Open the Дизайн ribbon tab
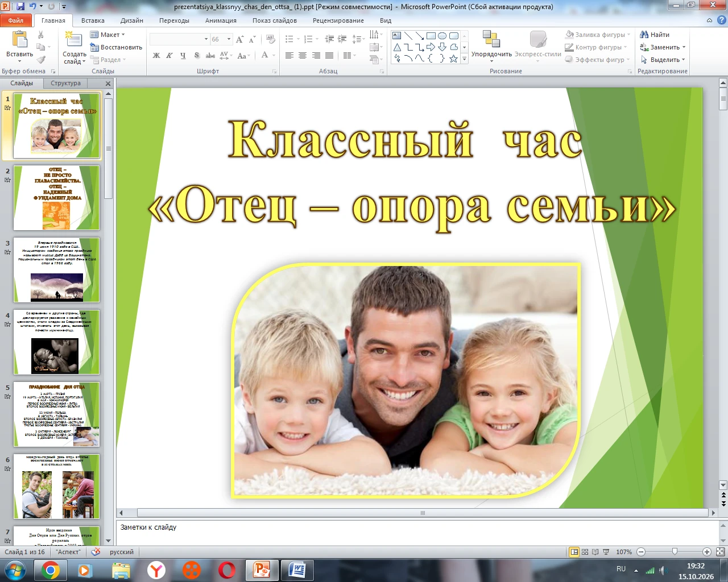728x582 pixels. 132,20
